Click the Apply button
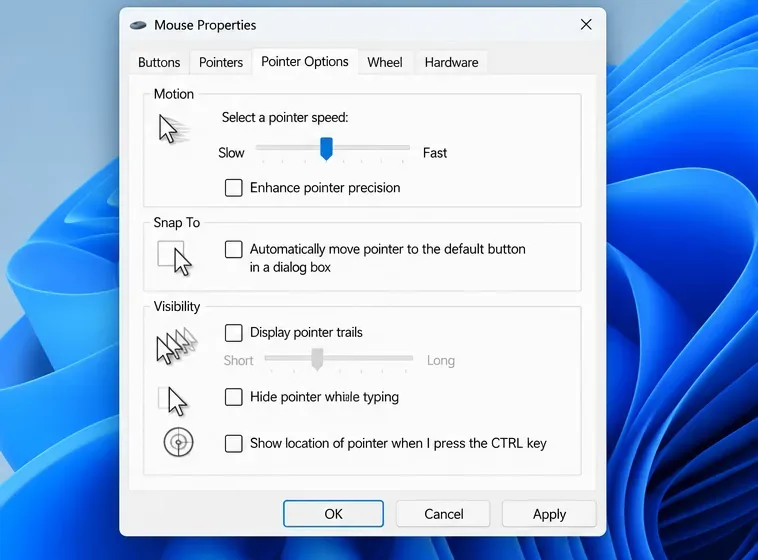 pos(549,514)
